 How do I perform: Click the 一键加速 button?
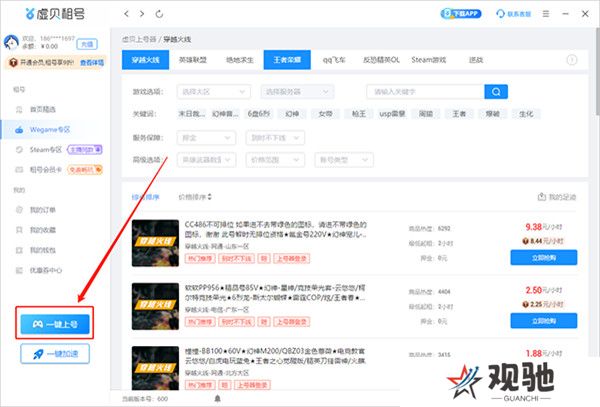pyautogui.click(x=55, y=354)
